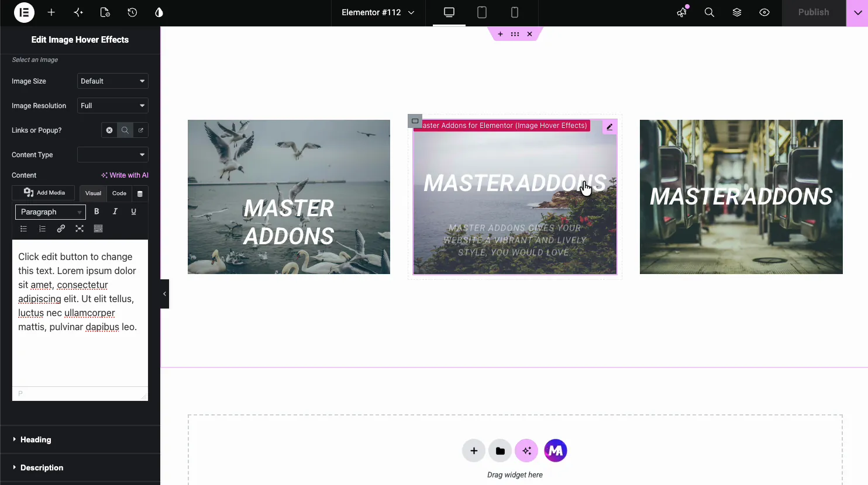Open the template library folder button
The width and height of the screenshot is (868, 485).
point(500,451)
